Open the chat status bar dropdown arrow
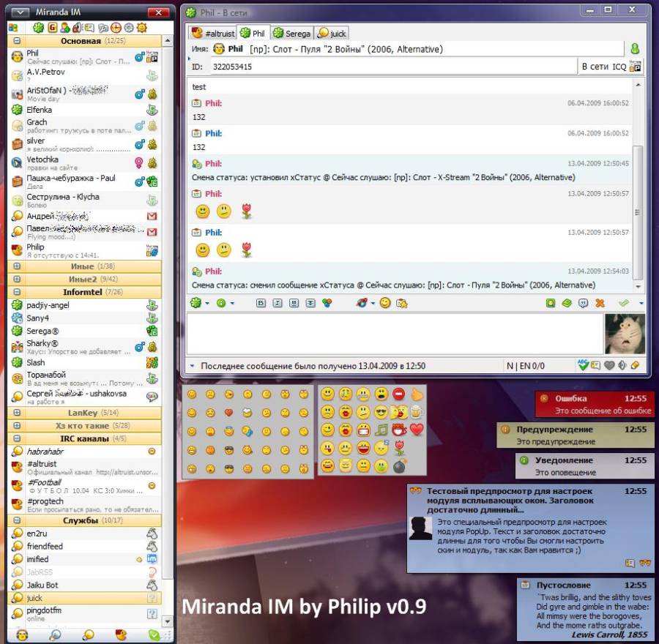The image size is (659, 644). [192, 366]
